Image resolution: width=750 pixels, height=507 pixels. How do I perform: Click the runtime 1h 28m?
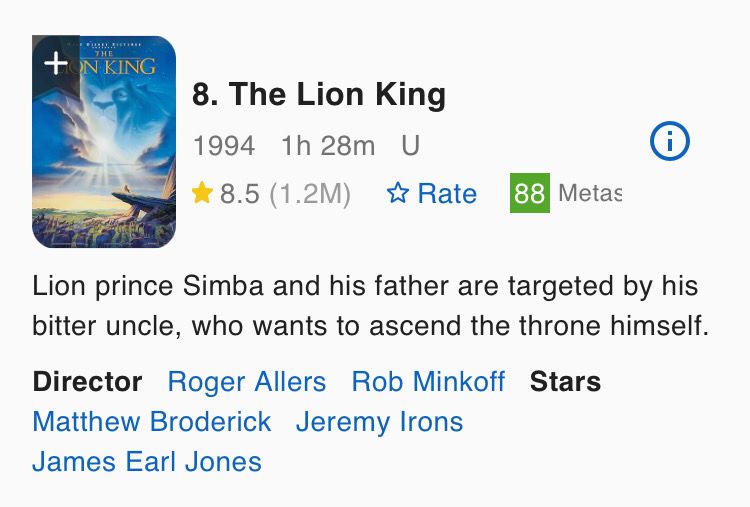pyautogui.click(x=328, y=146)
